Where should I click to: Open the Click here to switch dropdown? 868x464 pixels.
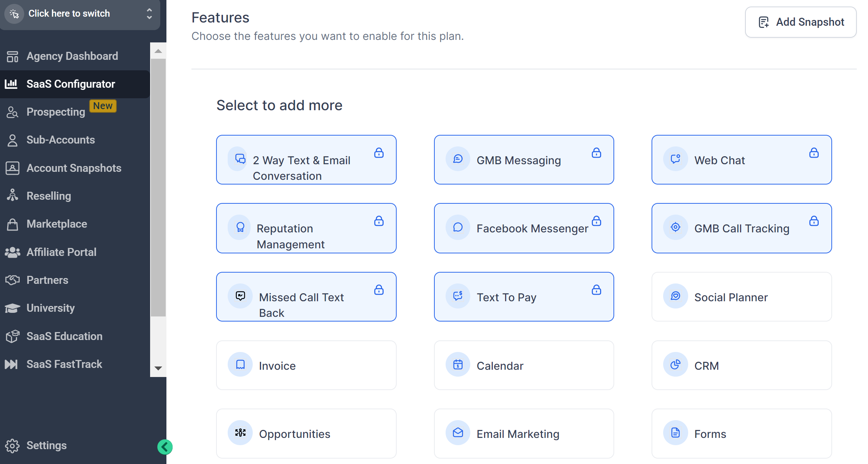coord(80,14)
